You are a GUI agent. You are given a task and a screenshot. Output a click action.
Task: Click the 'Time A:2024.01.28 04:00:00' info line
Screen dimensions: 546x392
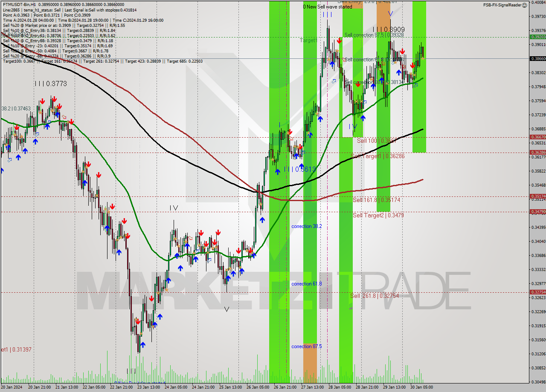(x=83, y=20)
